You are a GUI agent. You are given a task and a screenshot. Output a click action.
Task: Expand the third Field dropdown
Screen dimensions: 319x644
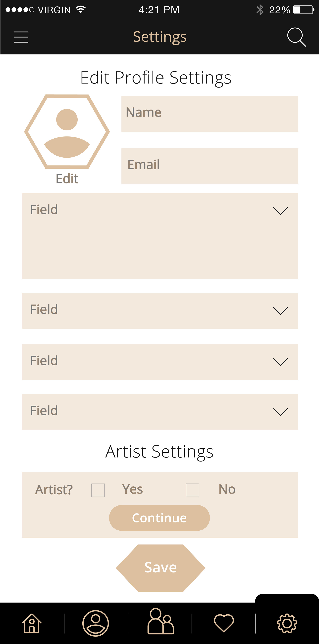[x=280, y=362]
